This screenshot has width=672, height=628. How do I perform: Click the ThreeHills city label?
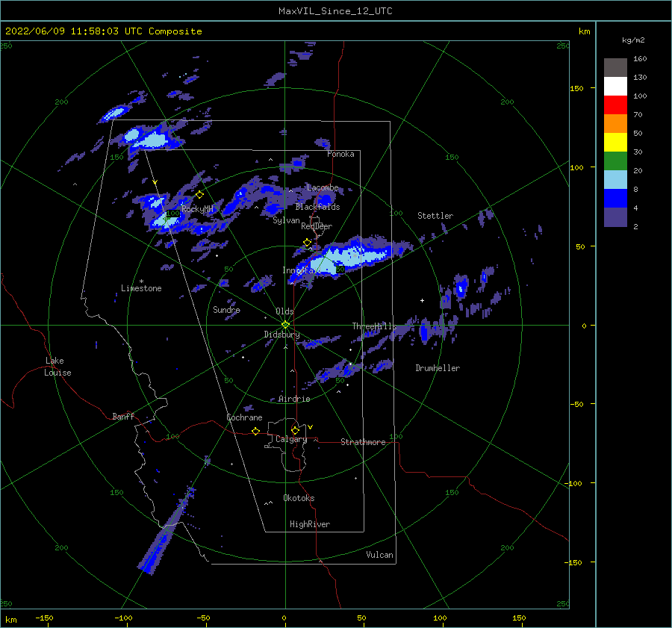375,326
